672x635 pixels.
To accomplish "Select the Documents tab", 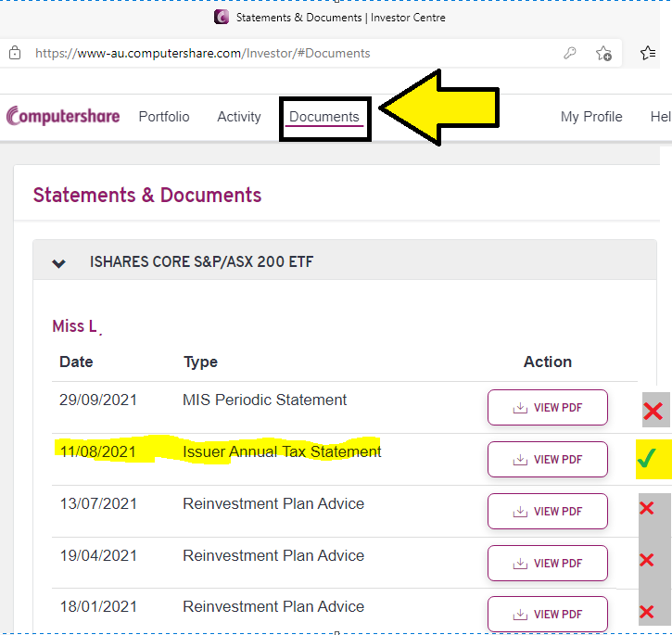I will click(x=324, y=117).
